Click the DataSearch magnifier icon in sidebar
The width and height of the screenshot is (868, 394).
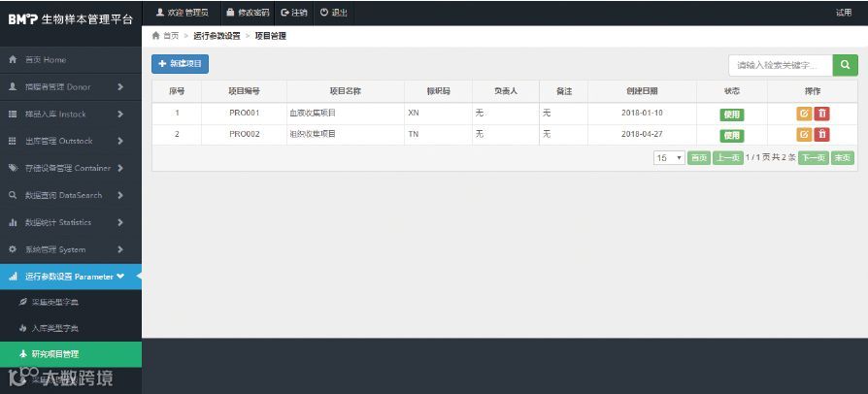pos(13,195)
